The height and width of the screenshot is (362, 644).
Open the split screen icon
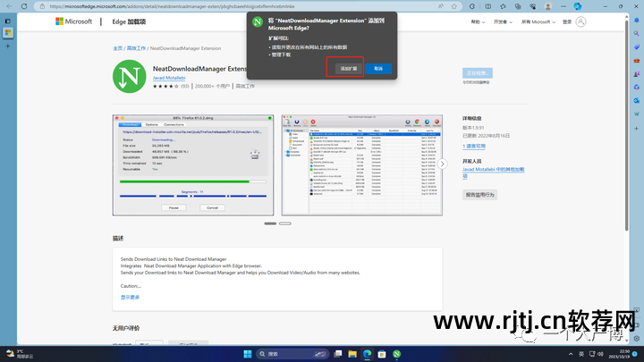point(488,6)
